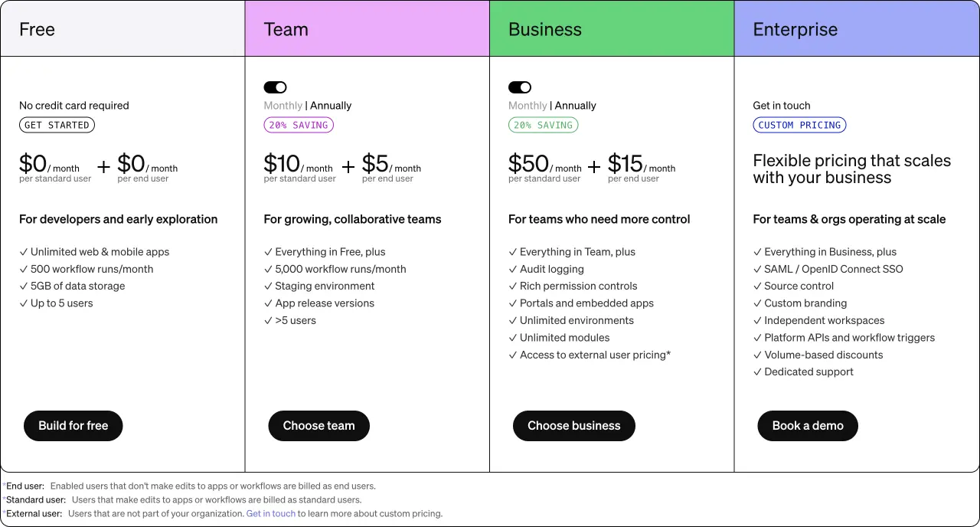
Task: Click the GET STARTED badge
Action: (57, 125)
